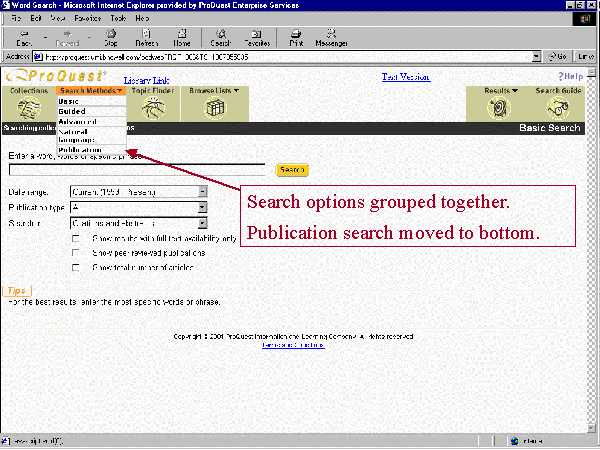The image size is (600, 450).
Task: Click the ProQuest logo
Action: pyautogui.click(x=56, y=76)
